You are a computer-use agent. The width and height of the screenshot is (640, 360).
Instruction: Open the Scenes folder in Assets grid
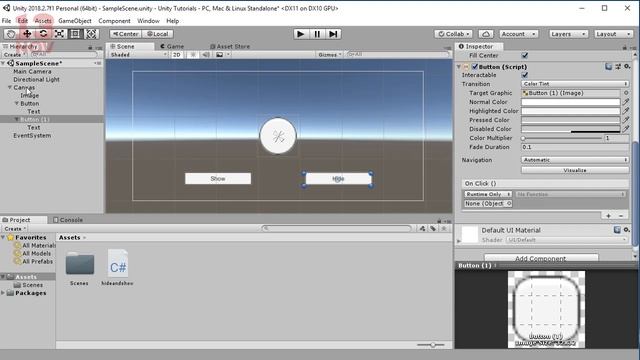[80, 268]
